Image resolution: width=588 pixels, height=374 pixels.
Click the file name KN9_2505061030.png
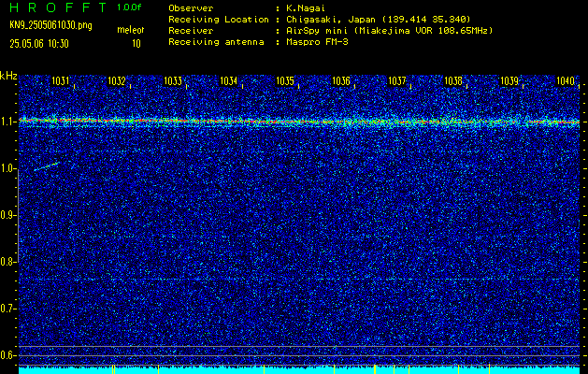[x=50, y=25]
